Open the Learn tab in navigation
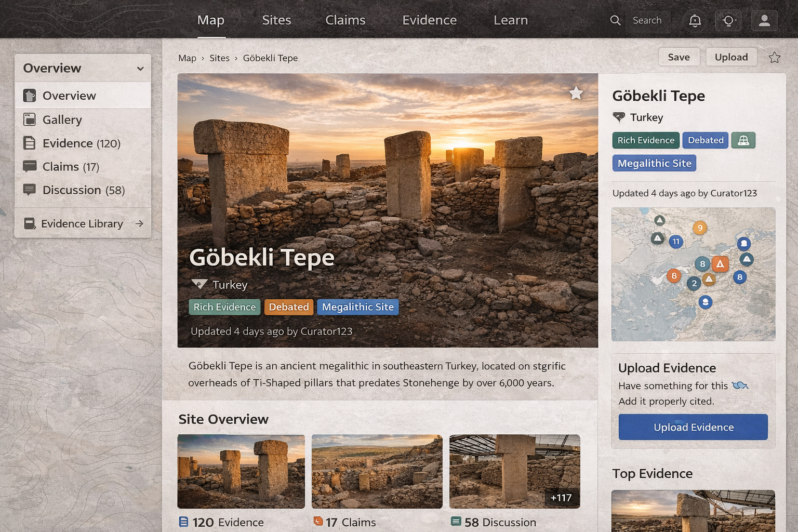This screenshot has height=532, width=798. (x=510, y=20)
